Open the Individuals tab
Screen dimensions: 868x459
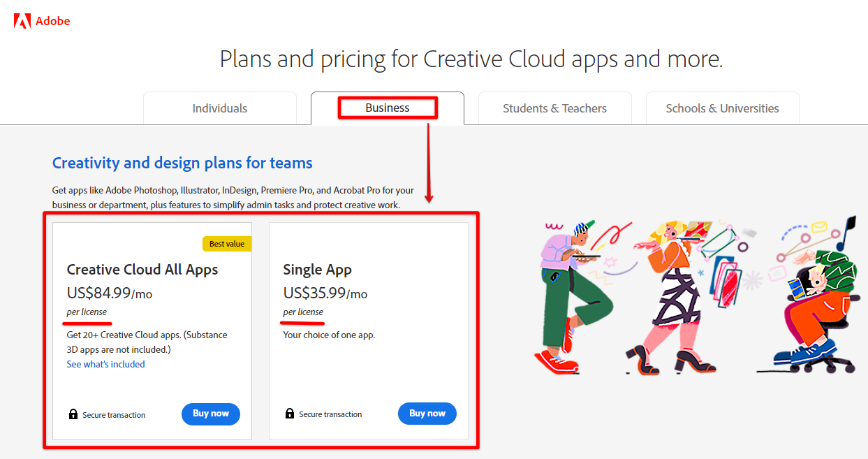pyautogui.click(x=220, y=108)
